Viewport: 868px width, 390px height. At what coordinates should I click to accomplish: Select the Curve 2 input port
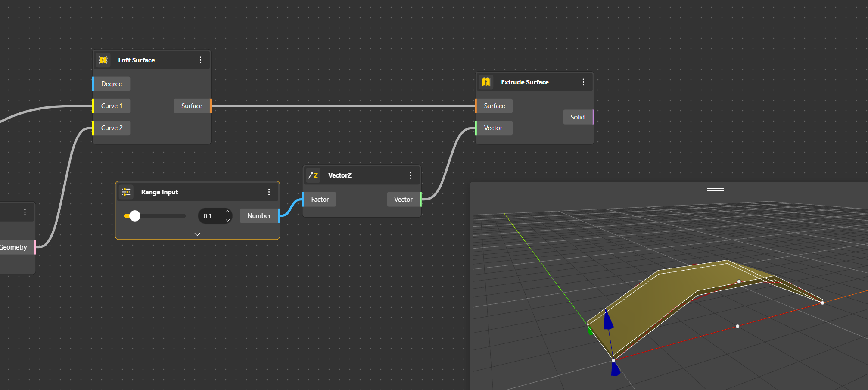coord(111,128)
